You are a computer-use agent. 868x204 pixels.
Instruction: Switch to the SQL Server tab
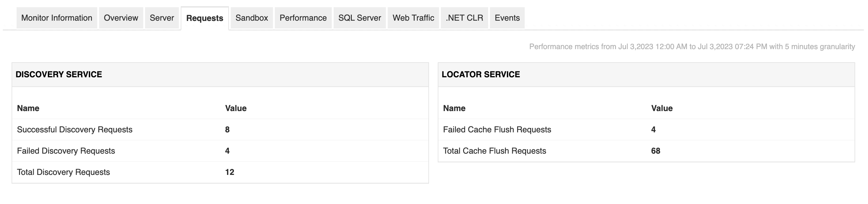360,18
